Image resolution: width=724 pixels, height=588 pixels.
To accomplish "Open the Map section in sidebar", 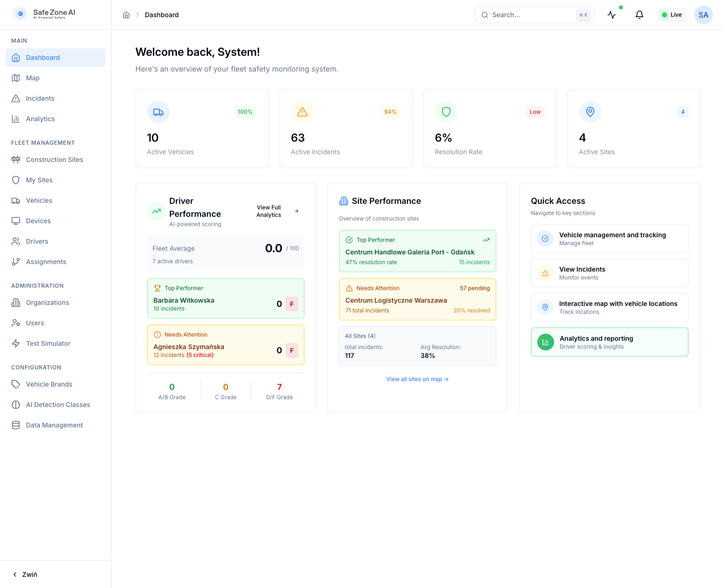I will pyautogui.click(x=33, y=78).
